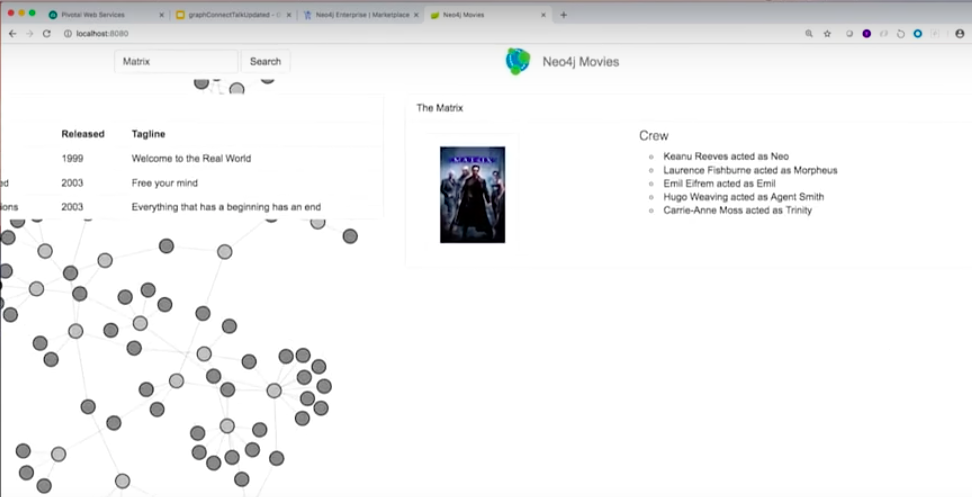
Task: Click the browser back arrow
Action: pos(12,33)
